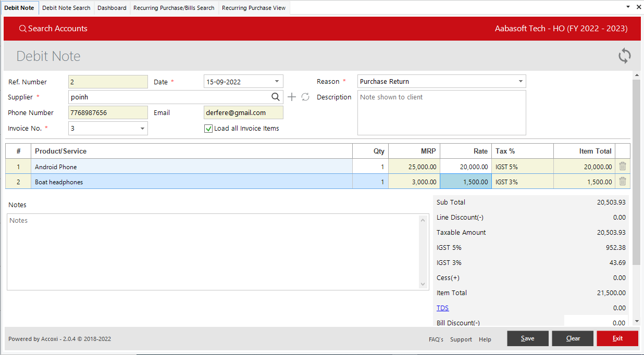Switch to Debit Note Search tab
The width and height of the screenshot is (644, 355).
(x=66, y=8)
